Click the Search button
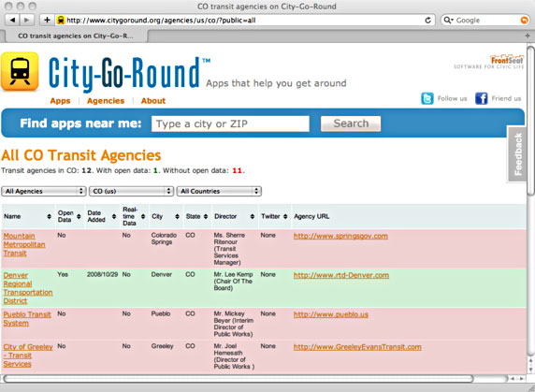 pos(351,123)
